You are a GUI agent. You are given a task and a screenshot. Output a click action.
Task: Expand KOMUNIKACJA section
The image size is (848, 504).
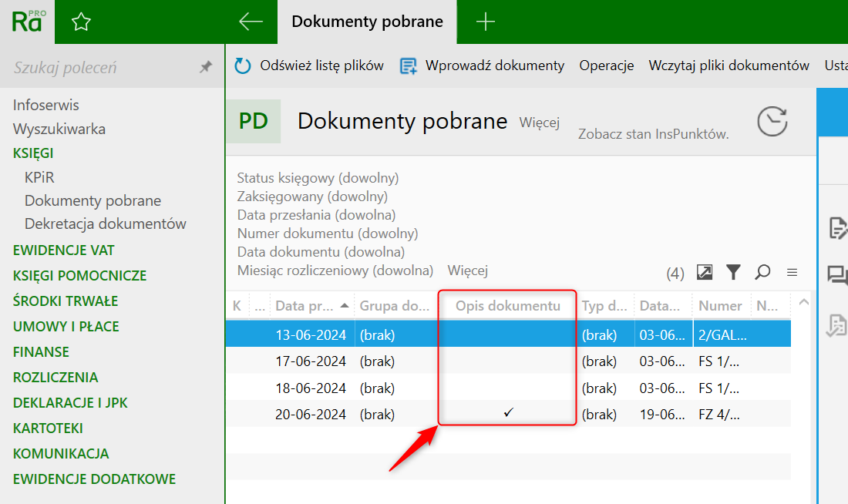tap(61, 454)
